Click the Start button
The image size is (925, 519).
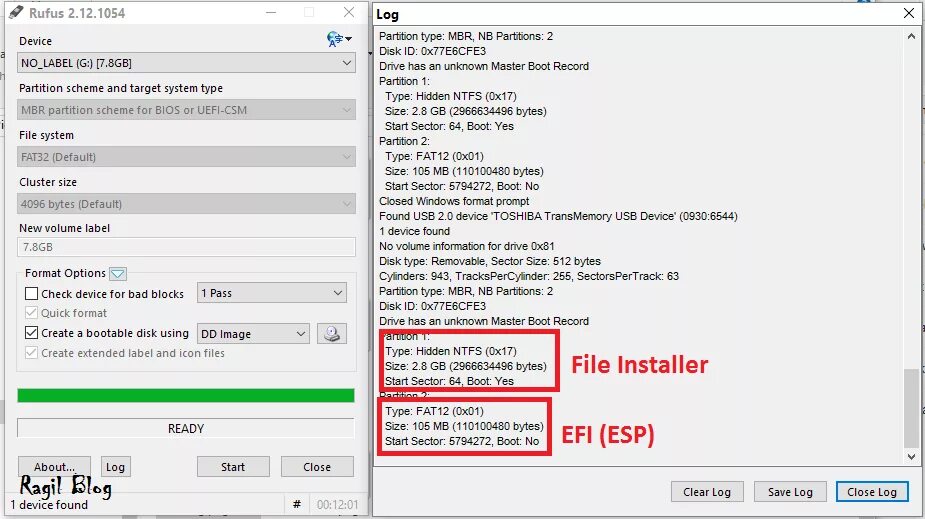coord(233,467)
